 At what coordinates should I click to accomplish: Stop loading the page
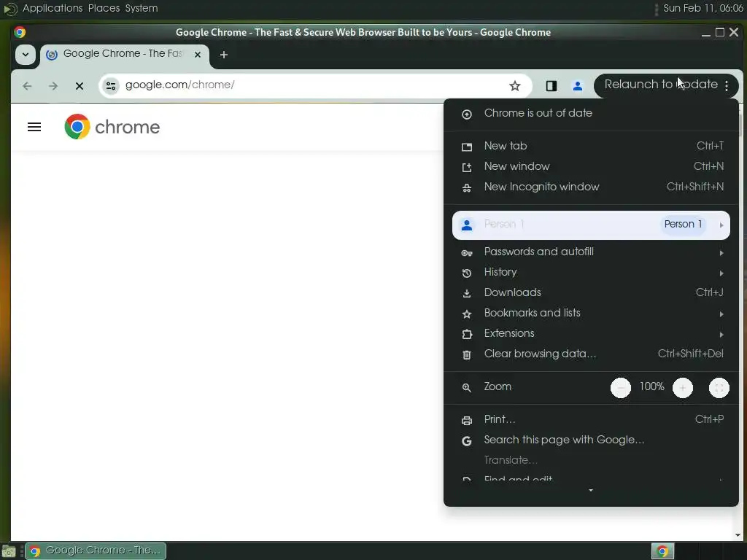coord(80,86)
